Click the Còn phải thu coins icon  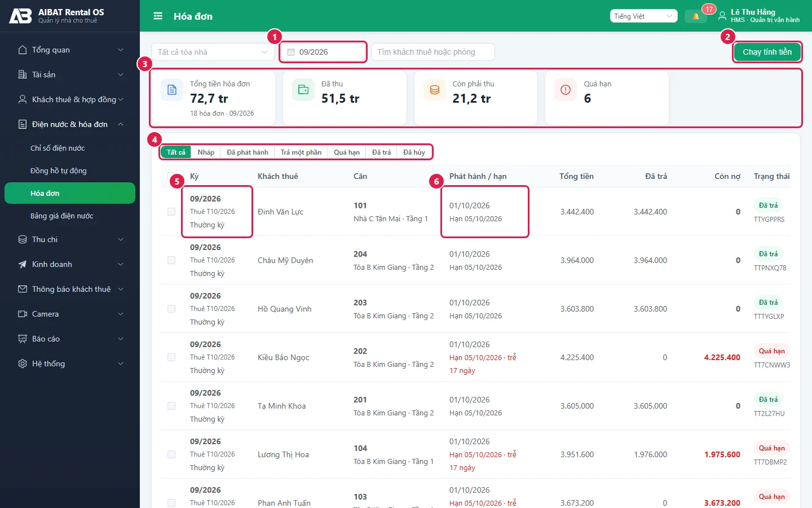coord(435,90)
